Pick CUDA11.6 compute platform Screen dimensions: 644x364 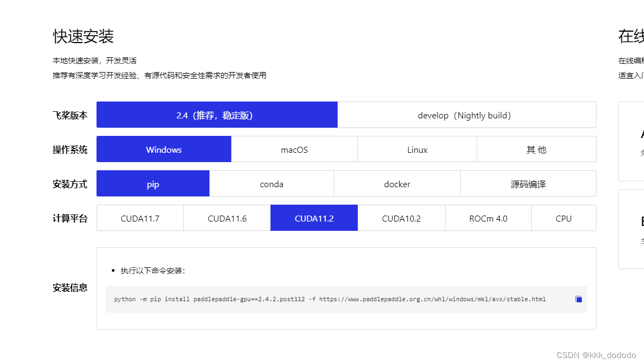coord(227,218)
